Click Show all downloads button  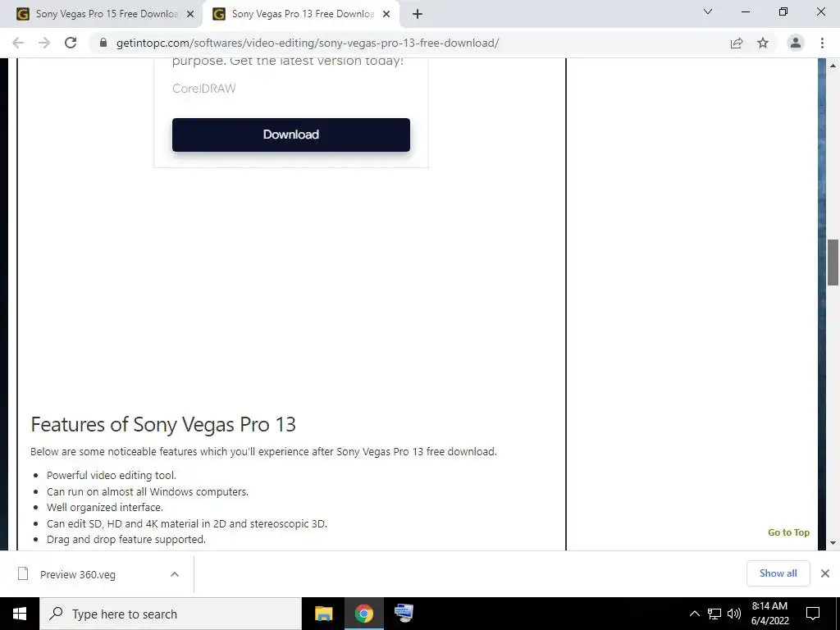pyautogui.click(x=778, y=573)
